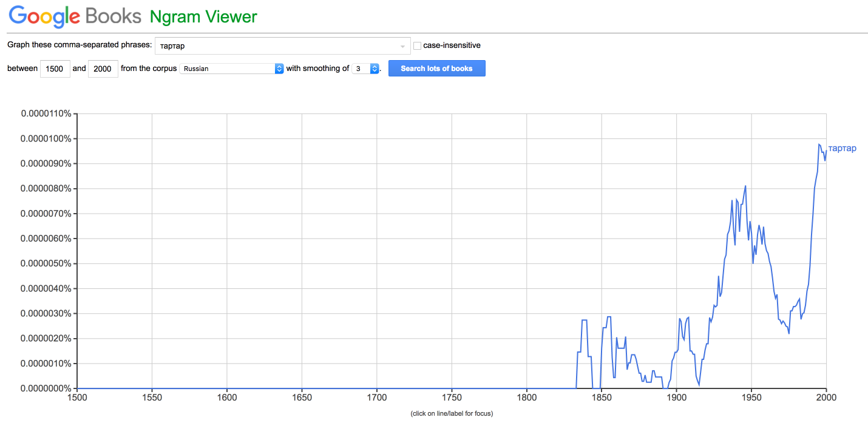Open the smoothing value dropdown
Image resolution: width=868 pixels, height=437 pixels.
[366, 69]
